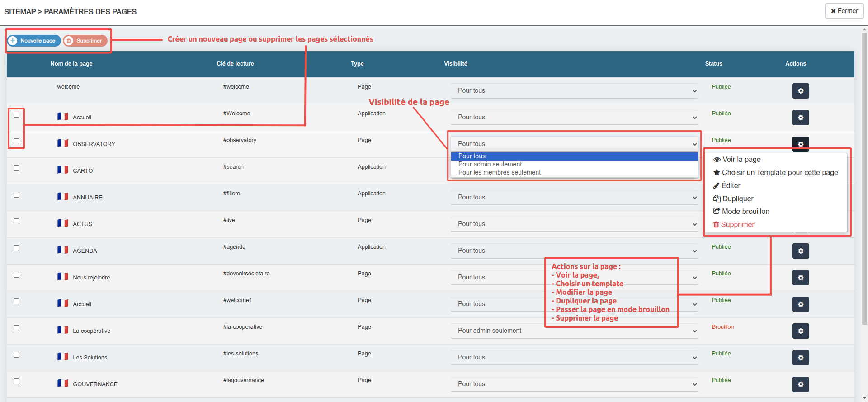This screenshot has width=868, height=402.
Task: Tick the checkbox for OBSERVATORY page
Action: pyautogui.click(x=17, y=142)
